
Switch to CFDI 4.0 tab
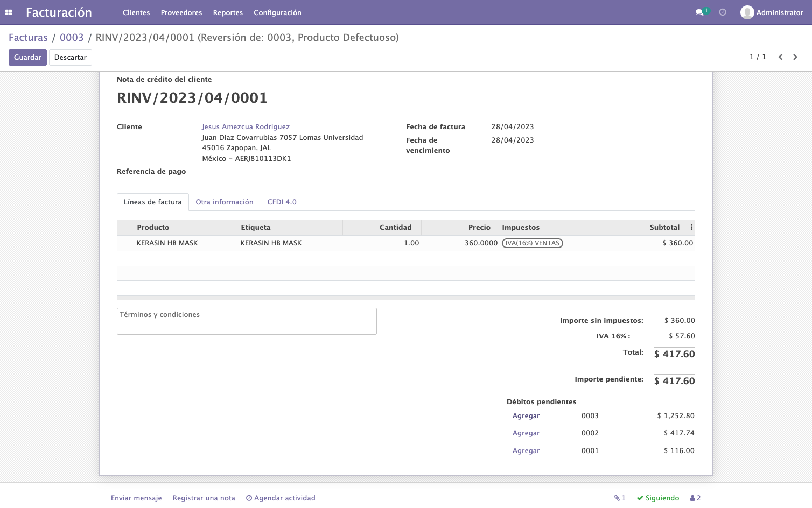(x=282, y=202)
